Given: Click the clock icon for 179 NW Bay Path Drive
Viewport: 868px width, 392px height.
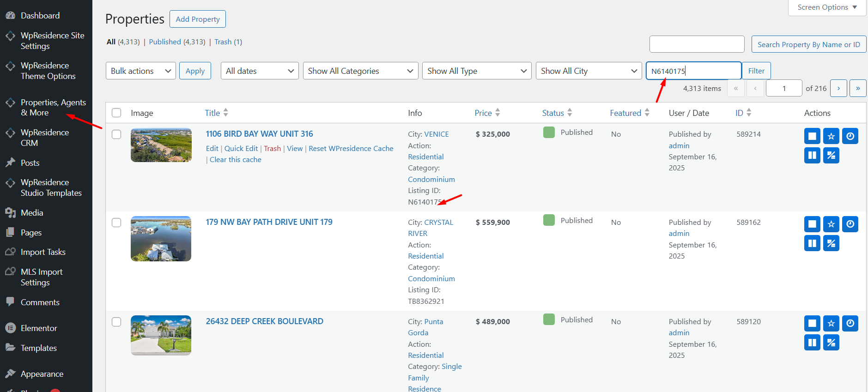Looking at the screenshot, I should pyautogui.click(x=850, y=224).
